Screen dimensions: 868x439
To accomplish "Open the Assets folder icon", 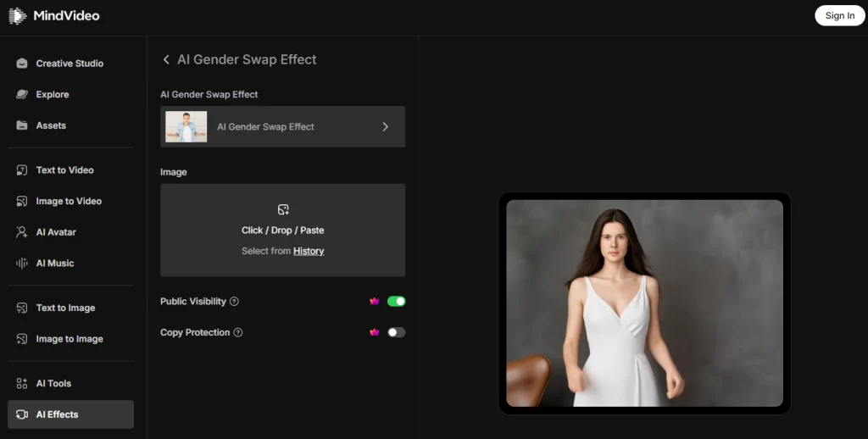I will pyautogui.click(x=22, y=125).
